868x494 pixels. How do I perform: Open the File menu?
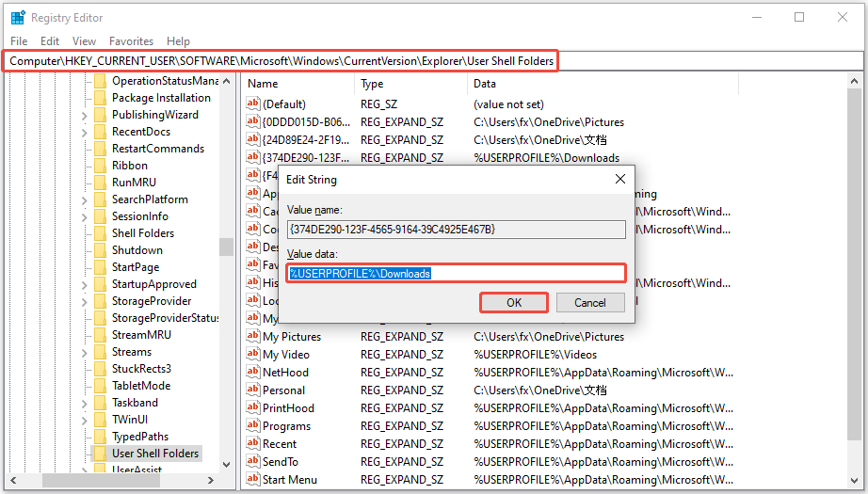[19, 41]
